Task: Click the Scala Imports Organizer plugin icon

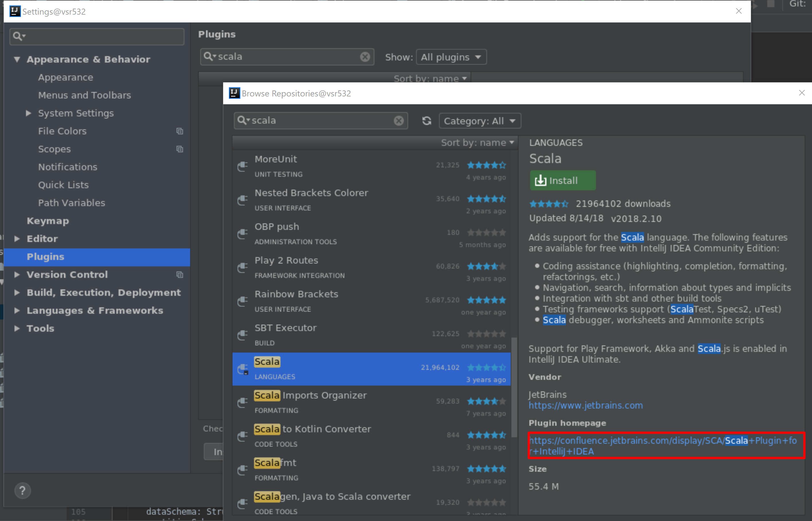Action: click(242, 402)
